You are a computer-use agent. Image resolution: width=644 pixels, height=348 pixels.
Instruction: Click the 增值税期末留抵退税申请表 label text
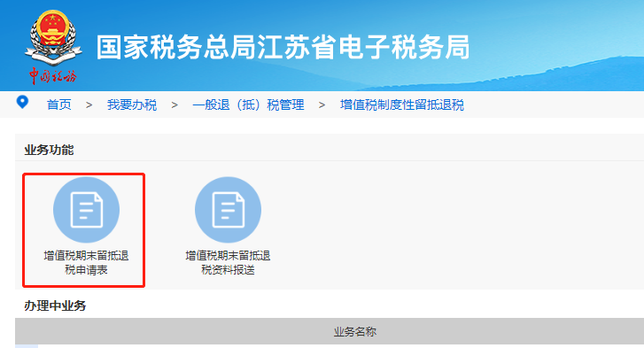coord(86,263)
